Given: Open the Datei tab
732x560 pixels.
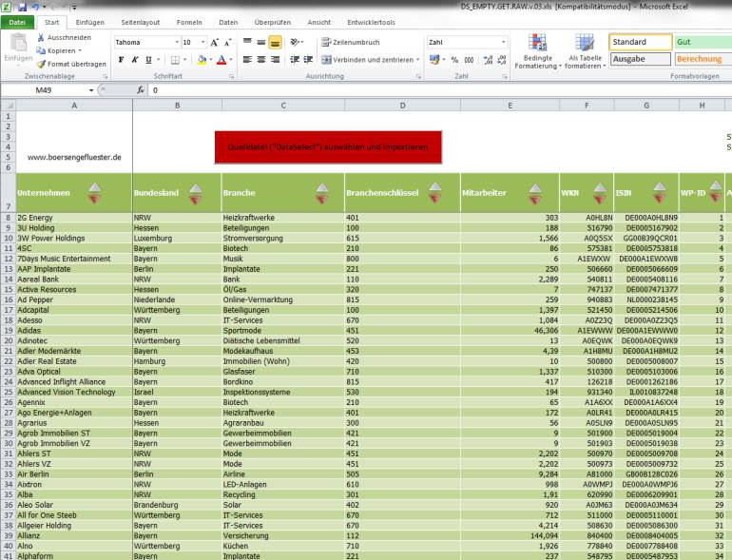Looking at the screenshot, I should (17, 23).
